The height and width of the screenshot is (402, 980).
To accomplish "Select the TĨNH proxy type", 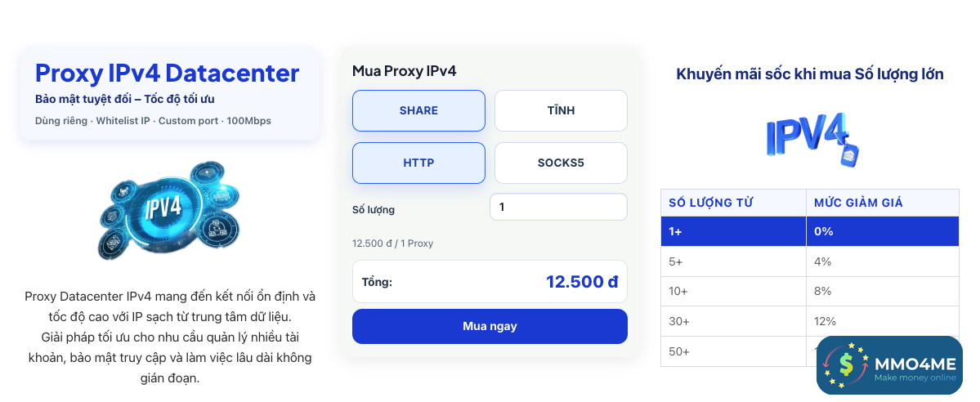I will 561,110.
